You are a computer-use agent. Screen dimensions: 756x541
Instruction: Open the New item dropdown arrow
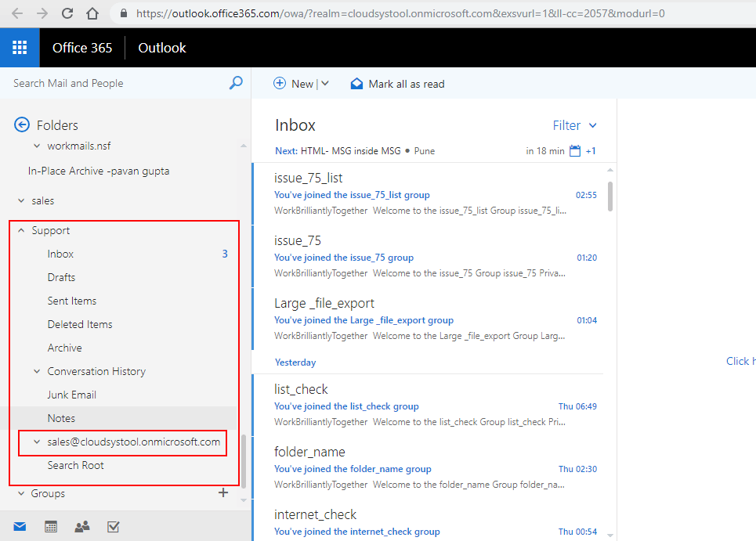(x=324, y=83)
